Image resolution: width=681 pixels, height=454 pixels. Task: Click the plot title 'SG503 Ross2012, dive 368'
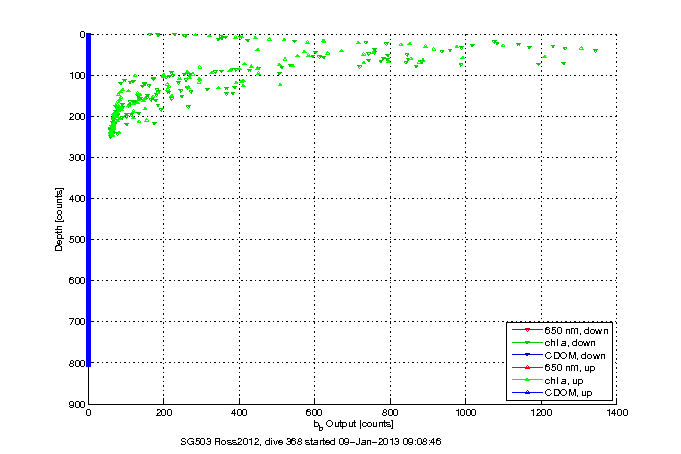point(241,442)
